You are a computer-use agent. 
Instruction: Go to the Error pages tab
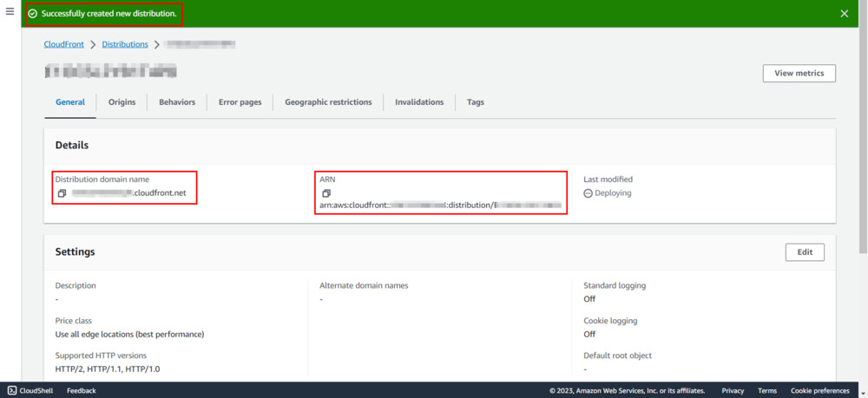point(240,102)
